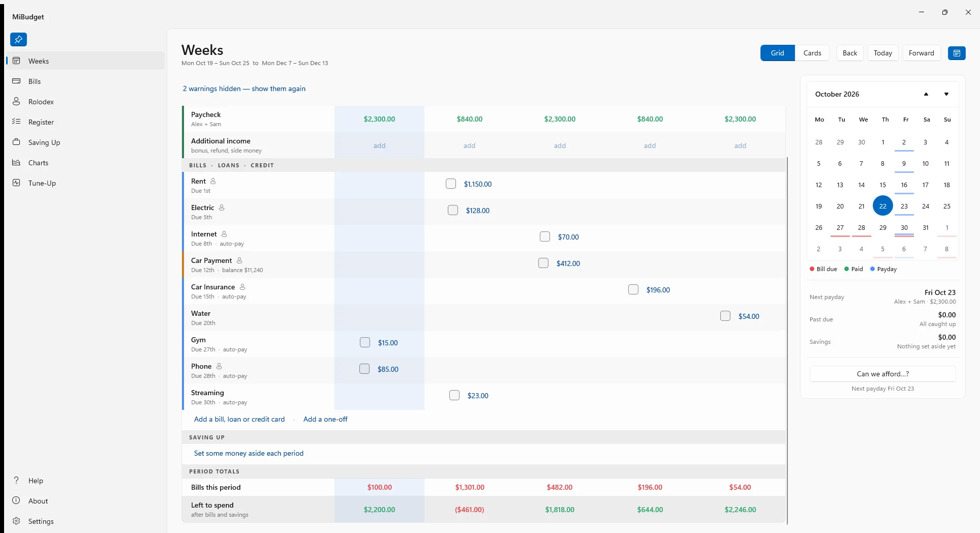Show the 2 hidden warnings again

pyautogui.click(x=244, y=88)
